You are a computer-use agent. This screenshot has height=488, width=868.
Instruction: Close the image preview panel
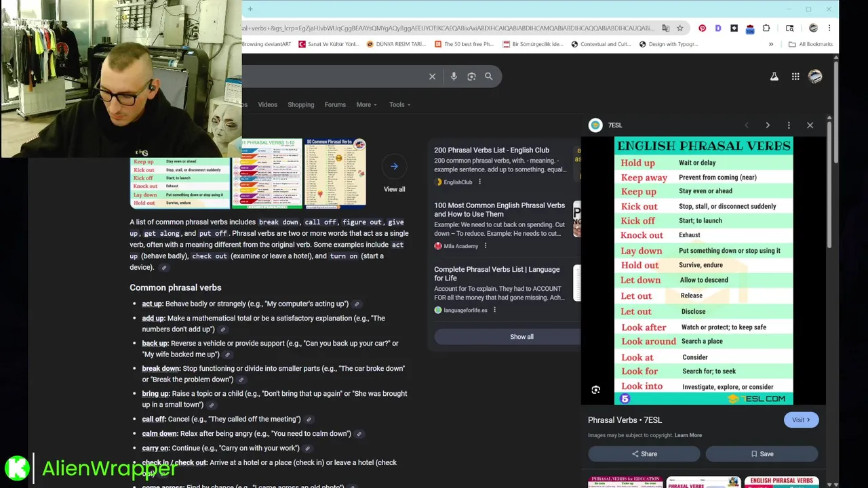click(x=810, y=125)
